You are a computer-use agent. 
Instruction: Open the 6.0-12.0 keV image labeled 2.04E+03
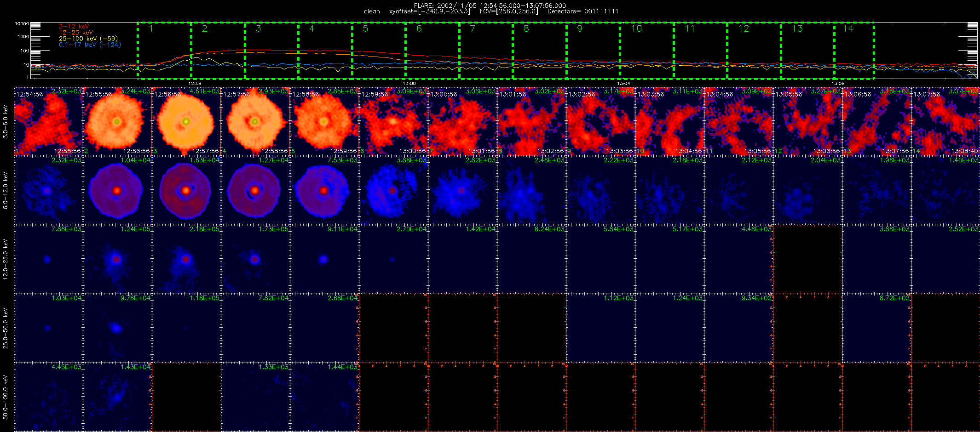807,190
